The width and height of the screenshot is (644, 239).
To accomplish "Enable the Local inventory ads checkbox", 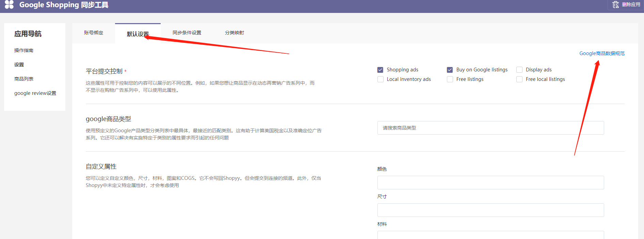I will pos(381,79).
